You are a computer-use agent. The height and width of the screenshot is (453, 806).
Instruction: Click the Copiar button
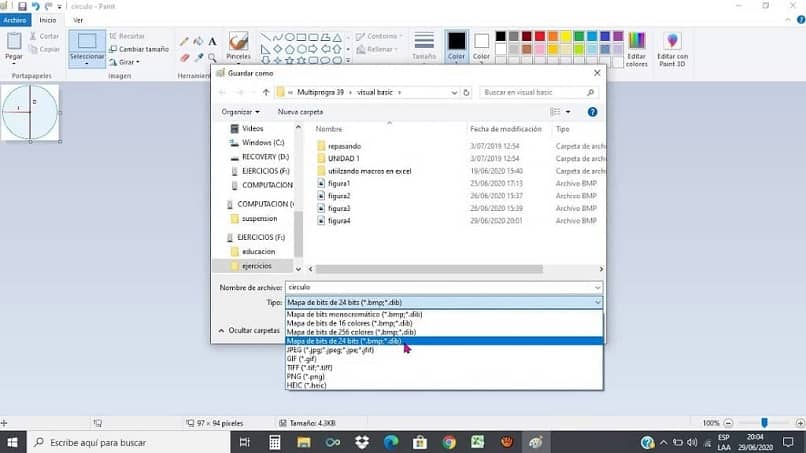point(44,49)
